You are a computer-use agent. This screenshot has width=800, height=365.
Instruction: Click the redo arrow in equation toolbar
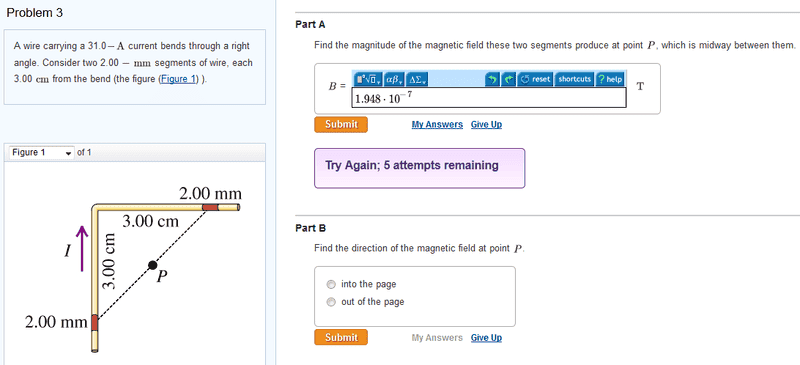[x=509, y=79]
